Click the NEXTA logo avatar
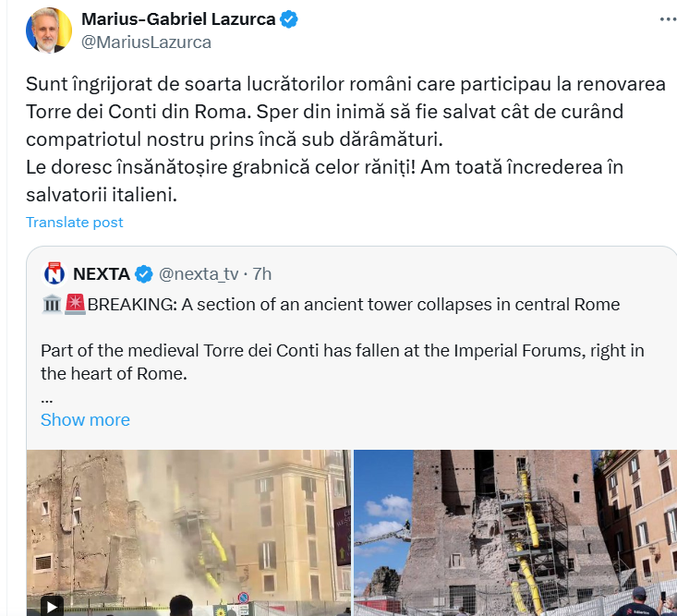Viewport: 677px width, 616px height. click(x=54, y=274)
